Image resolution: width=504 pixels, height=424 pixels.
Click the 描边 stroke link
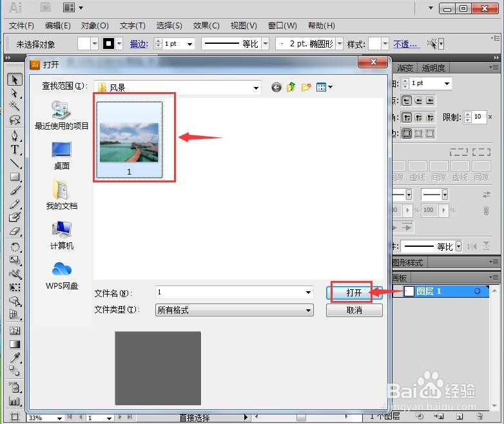click(139, 44)
